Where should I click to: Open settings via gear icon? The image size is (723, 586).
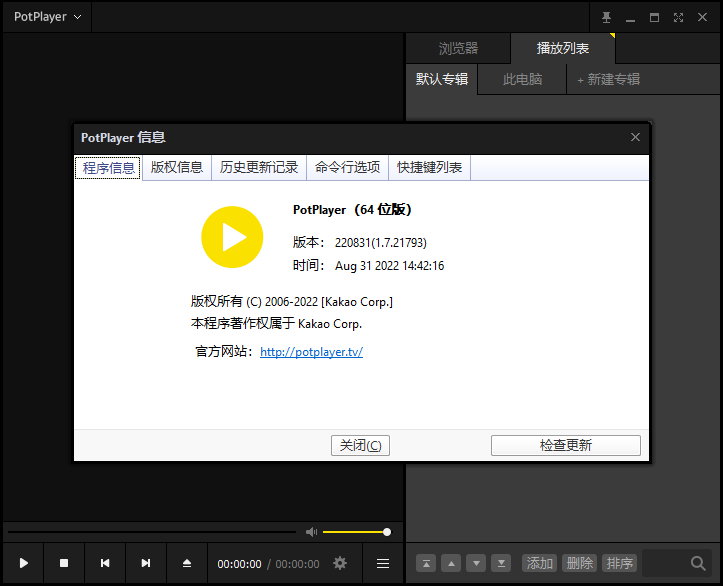click(x=340, y=563)
